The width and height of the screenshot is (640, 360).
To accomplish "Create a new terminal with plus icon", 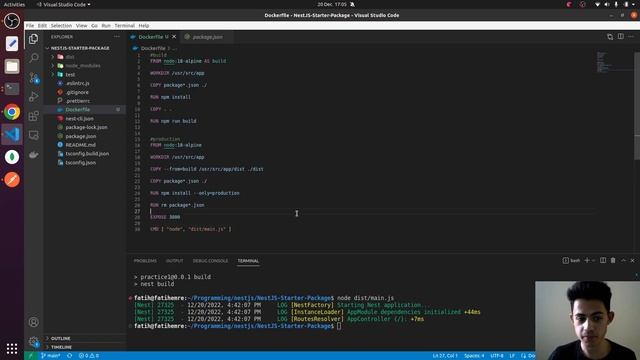I will click(587, 260).
